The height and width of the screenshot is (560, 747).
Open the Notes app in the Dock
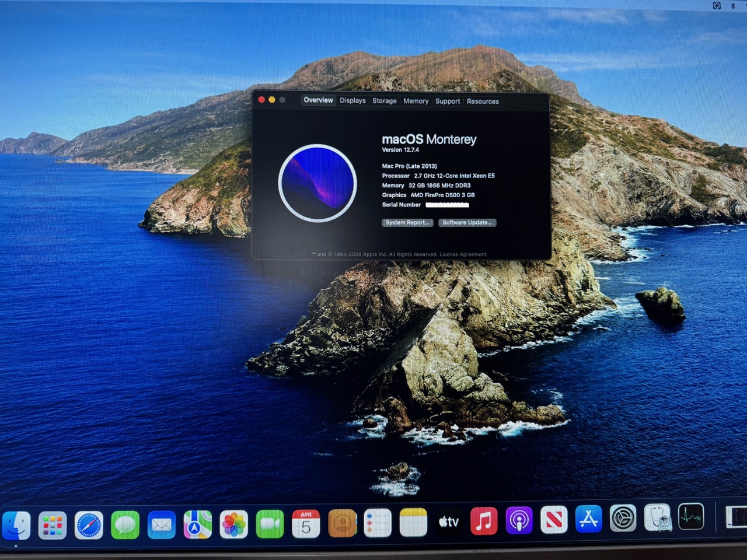pyautogui.click(x=413, y=522)
